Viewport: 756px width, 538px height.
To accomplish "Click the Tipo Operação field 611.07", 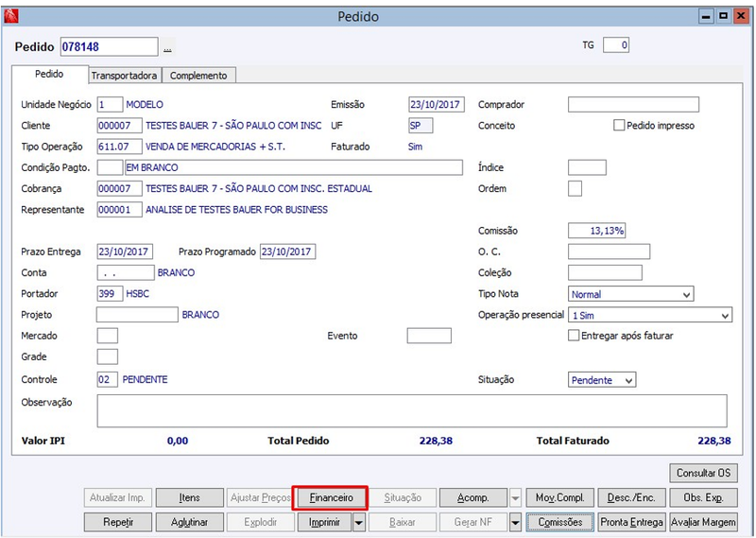I will [120, 147].
